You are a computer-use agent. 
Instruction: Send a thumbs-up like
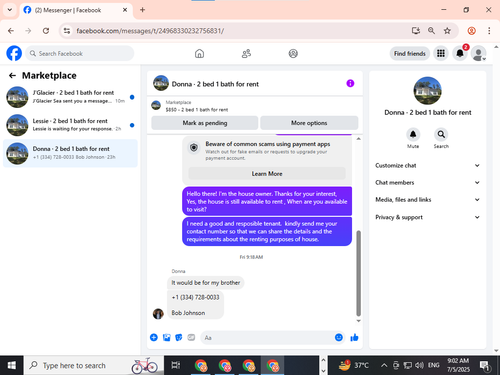(354, 337)
